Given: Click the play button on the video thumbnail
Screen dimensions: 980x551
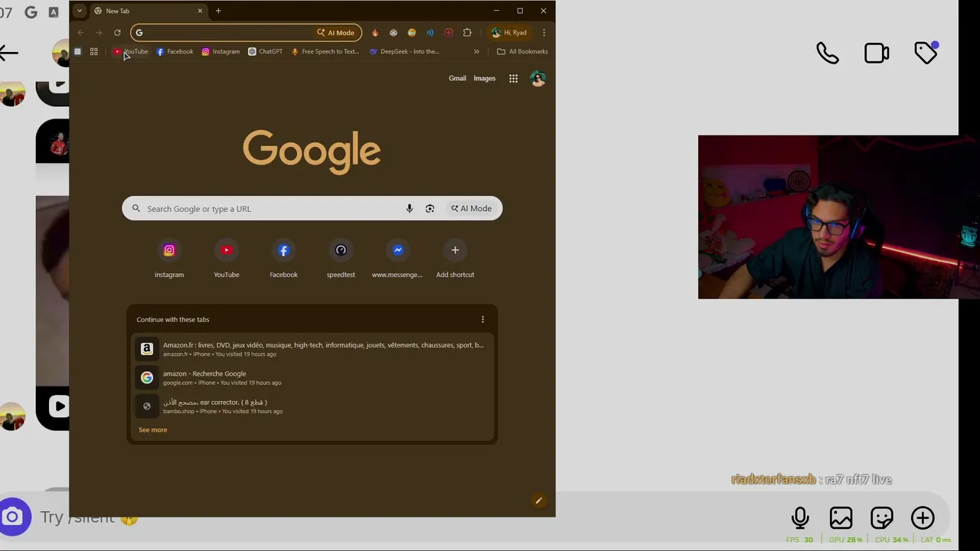Looking at the screenshot, I should click(x=59, y=406).
